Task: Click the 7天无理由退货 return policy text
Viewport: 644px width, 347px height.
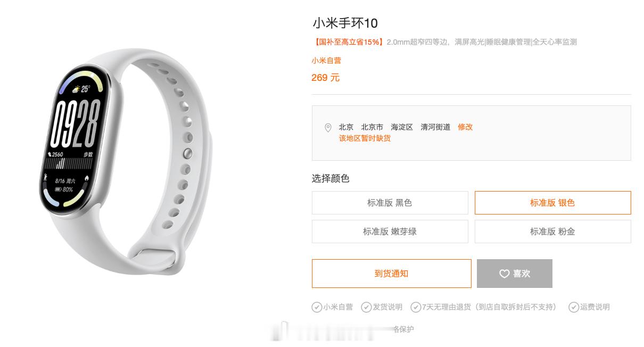Action: 446,307
